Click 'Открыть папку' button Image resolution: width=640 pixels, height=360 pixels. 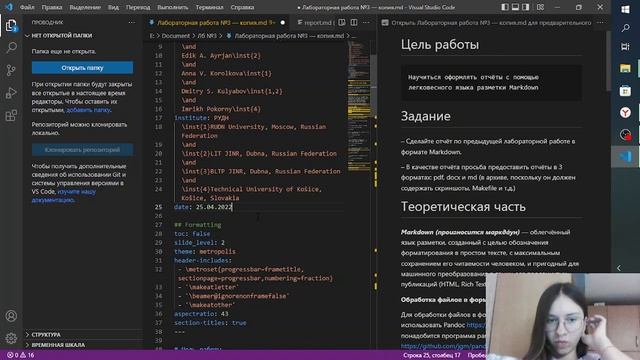click(82, 68)
